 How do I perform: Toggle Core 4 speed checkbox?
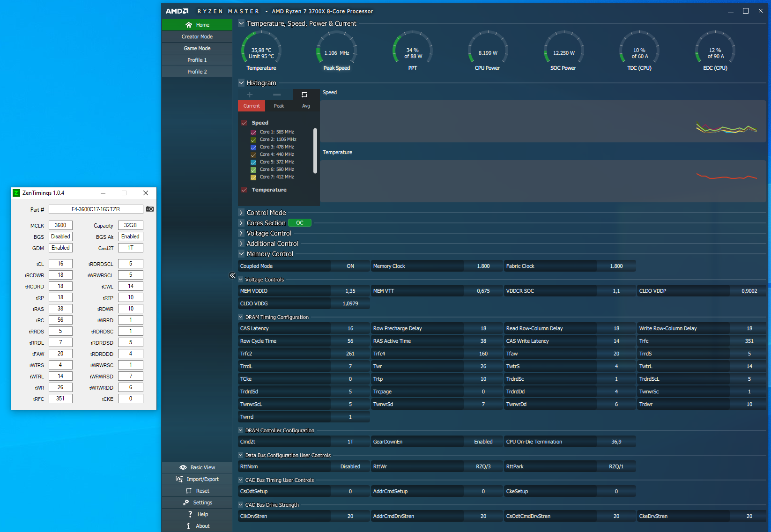[x=253, y=155]
